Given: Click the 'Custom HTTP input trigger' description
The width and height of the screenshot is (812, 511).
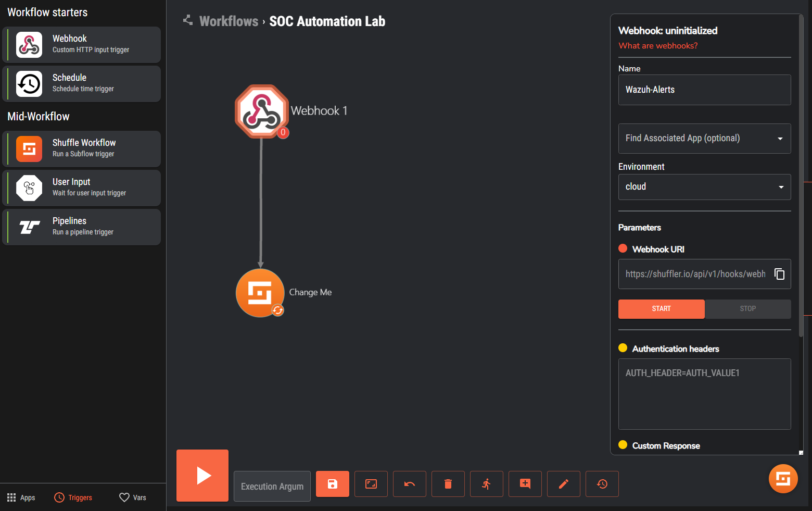Looking at the screenshot, I should 91,50.
